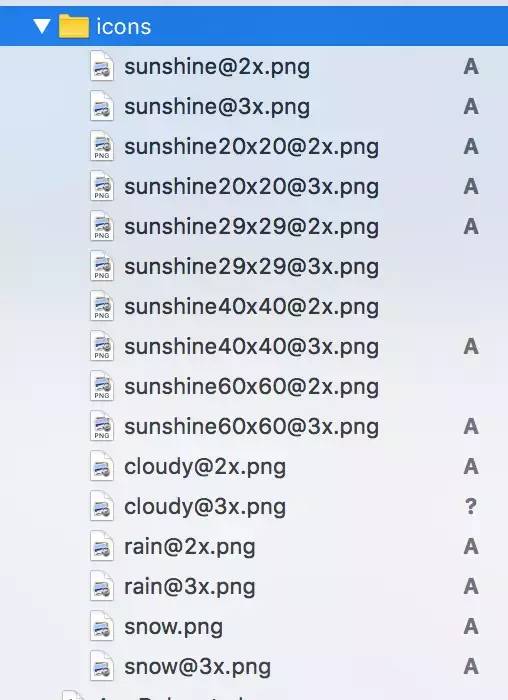This screenshot has width=508, height=700.
Task: Click PNG icon of sunshine29x29@3x.png
Action: click(x=102, y=266)
